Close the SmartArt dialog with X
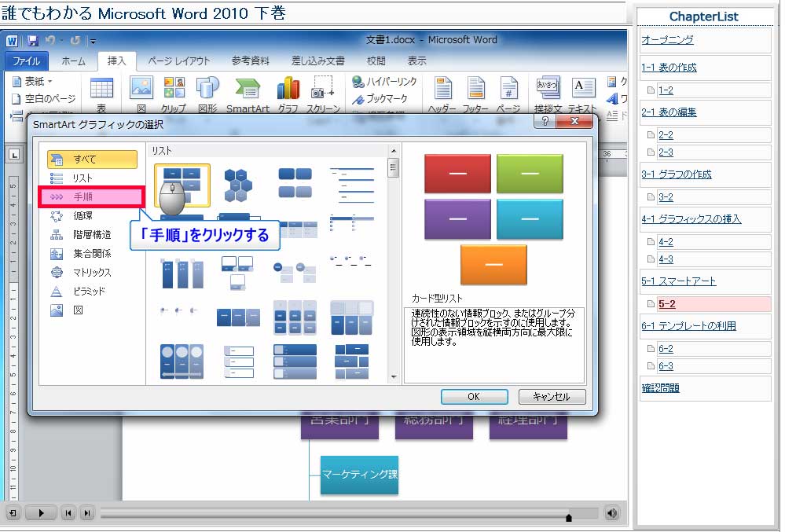 pos(574,121)
